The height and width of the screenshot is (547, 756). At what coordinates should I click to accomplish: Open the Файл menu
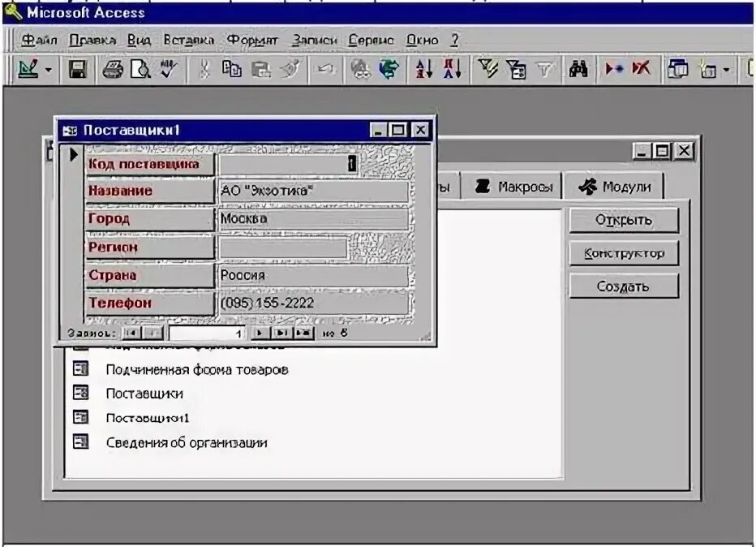pyautogui.click(x=39, y=40)
